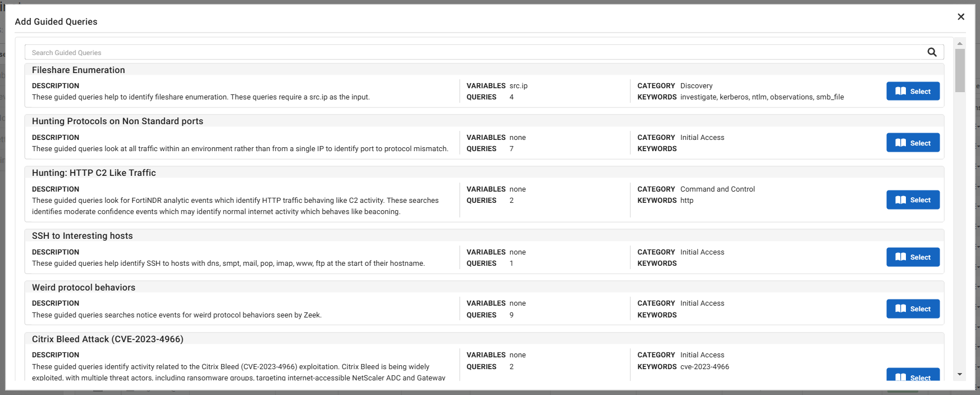Click the cve-2023-4966 keyword value
This screenshot has width=980, height=395.
click(x=705, y=367)
